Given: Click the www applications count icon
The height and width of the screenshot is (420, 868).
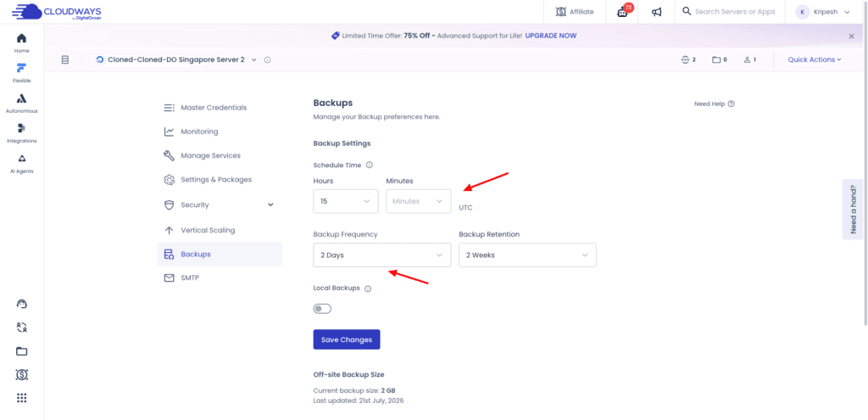Looking at the screenshot, I should tap(685, 60).
